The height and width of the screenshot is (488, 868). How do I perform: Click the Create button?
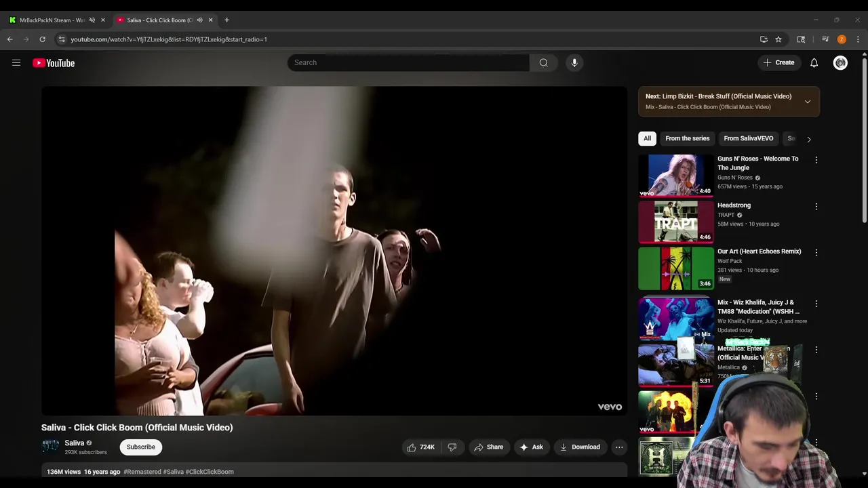(778, 62)
